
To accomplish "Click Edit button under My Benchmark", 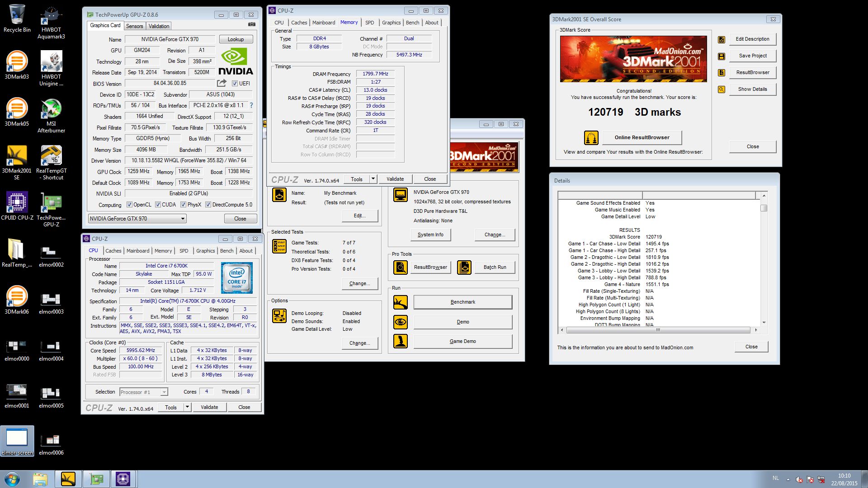I will click(360, 216).
